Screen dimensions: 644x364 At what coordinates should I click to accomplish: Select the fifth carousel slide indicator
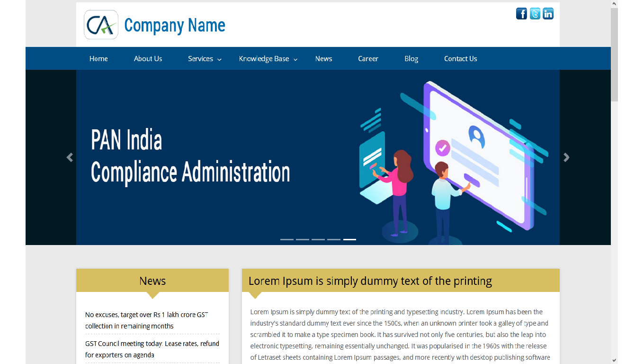click(349, 239)
